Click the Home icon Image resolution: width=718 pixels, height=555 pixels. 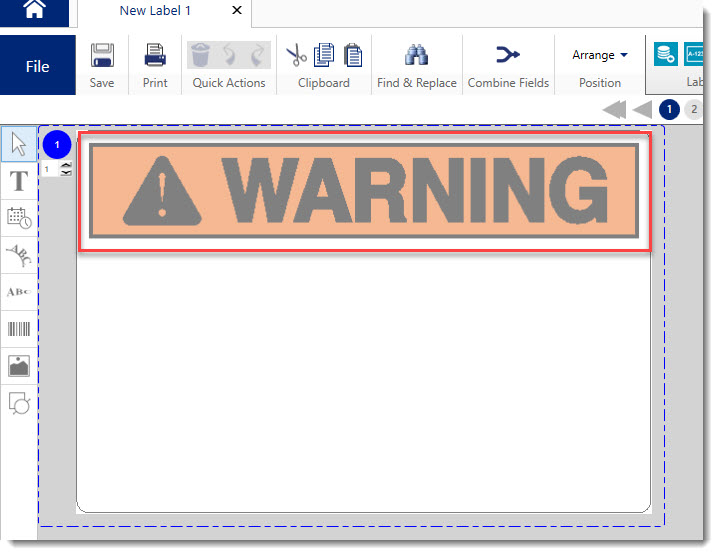(34, 11)
